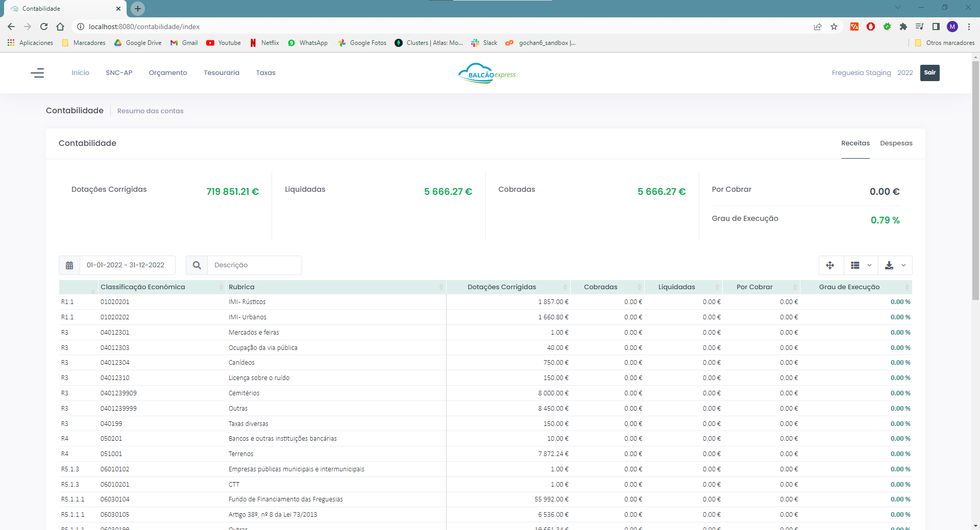Switch to the Despesas tab

[896, 143]
